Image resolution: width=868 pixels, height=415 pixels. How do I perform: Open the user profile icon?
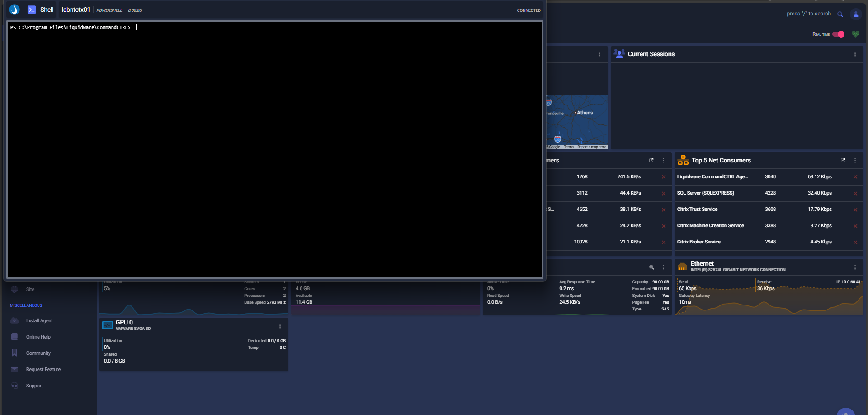click(x=855, y=14)
